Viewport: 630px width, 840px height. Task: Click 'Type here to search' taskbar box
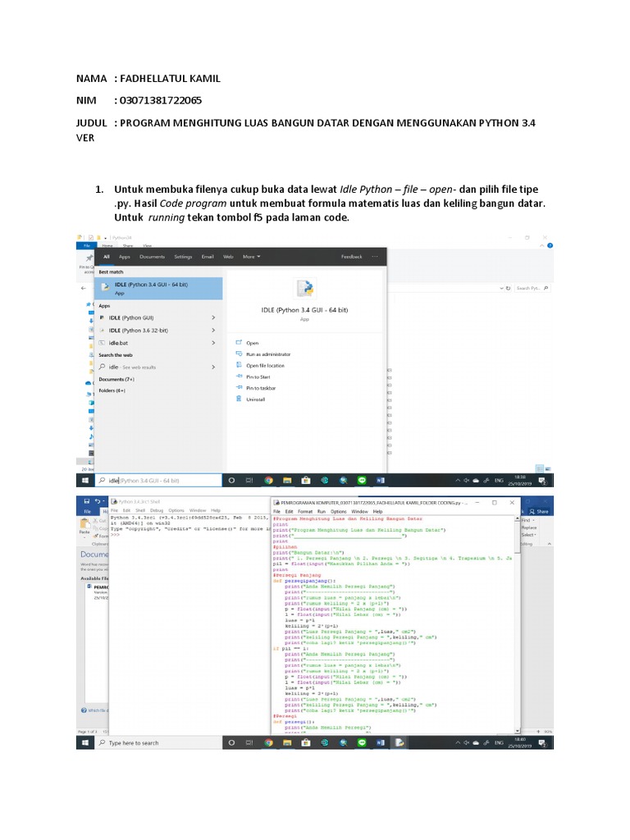(158, 742)
